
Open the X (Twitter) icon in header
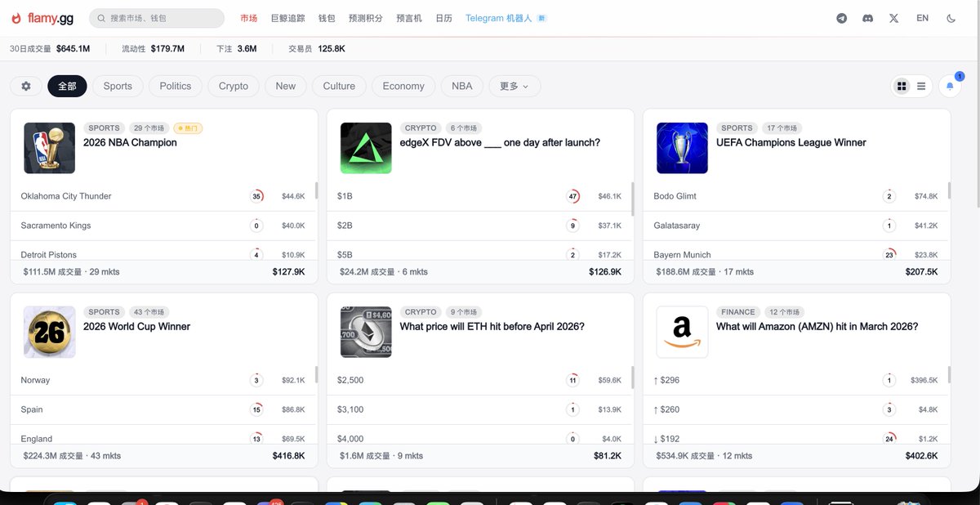click(893, 18)
